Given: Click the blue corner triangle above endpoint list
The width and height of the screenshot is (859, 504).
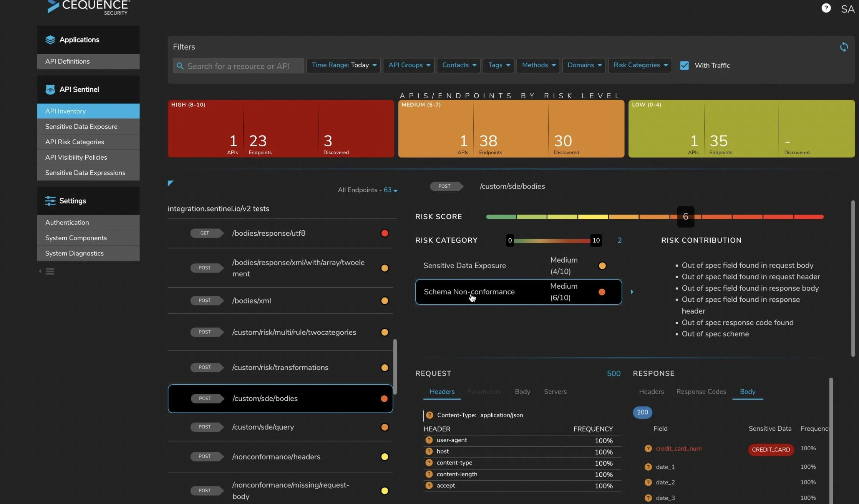Looking at the screenshot, I should tap(170, 183).
